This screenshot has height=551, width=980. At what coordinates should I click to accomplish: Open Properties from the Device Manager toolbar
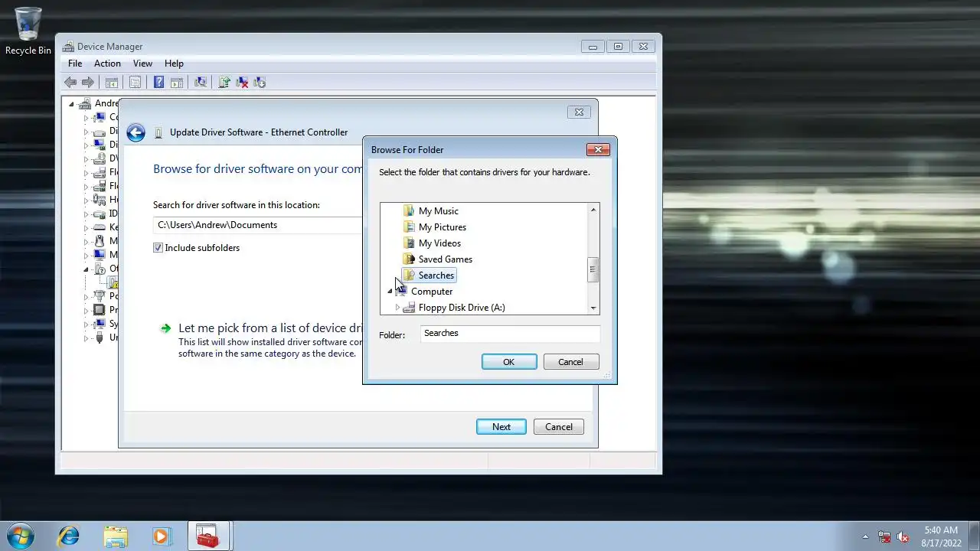pyautogui.click(x=135, y=83)
